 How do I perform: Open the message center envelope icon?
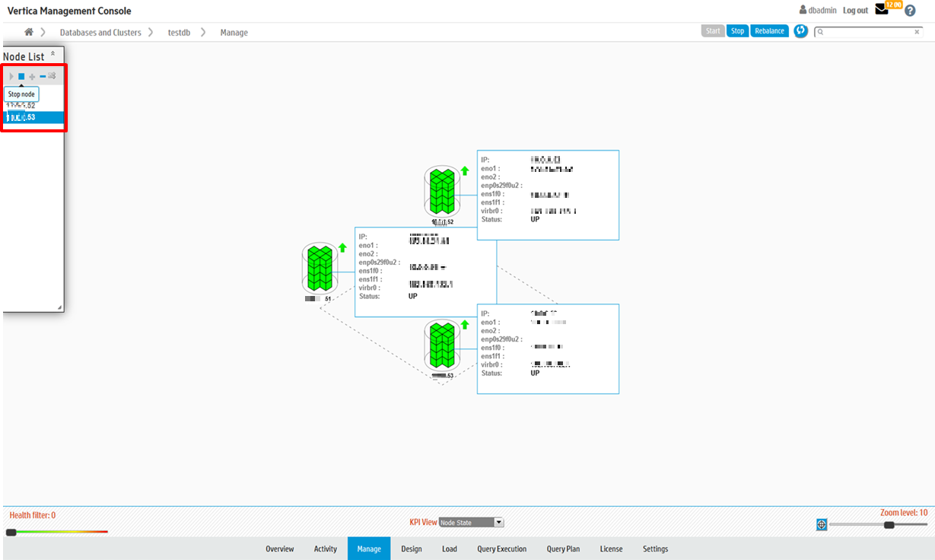tap(882, 10)
